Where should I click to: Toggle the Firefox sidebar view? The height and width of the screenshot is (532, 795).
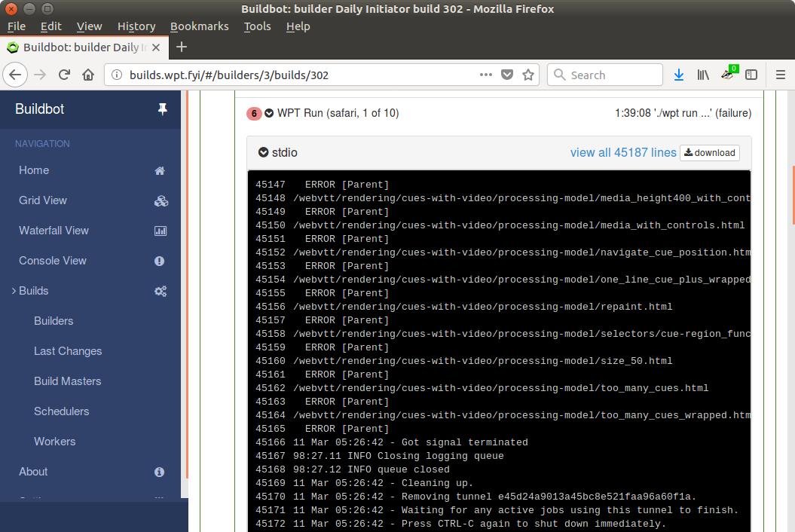coord(751,75)
